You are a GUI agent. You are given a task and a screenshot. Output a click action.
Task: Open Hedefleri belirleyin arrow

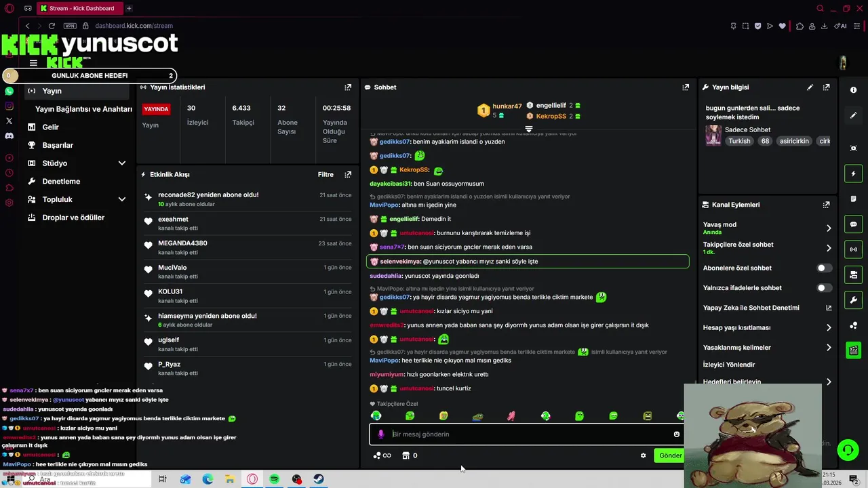tap(829, 382)
